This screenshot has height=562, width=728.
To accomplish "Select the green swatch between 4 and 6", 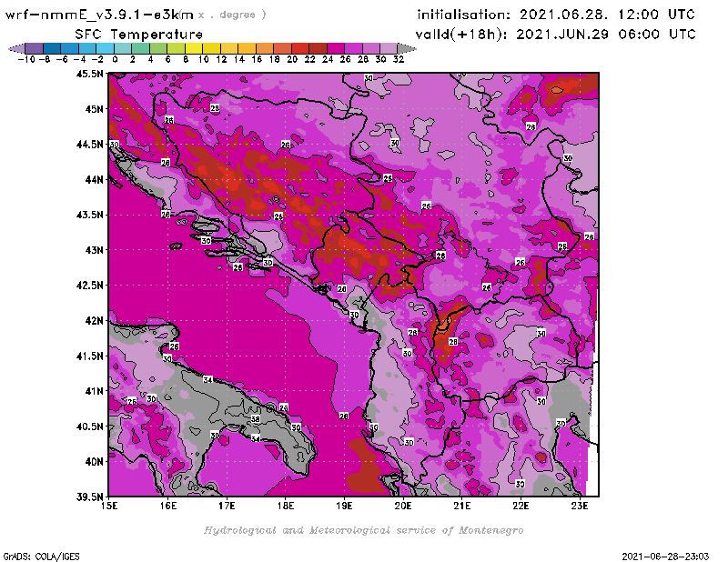I will 157,49.
